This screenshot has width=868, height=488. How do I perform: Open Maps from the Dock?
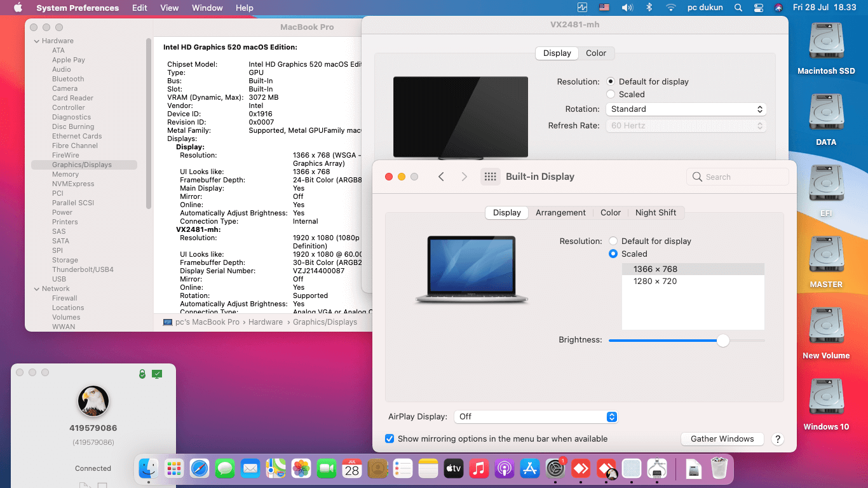coord(276,469)
